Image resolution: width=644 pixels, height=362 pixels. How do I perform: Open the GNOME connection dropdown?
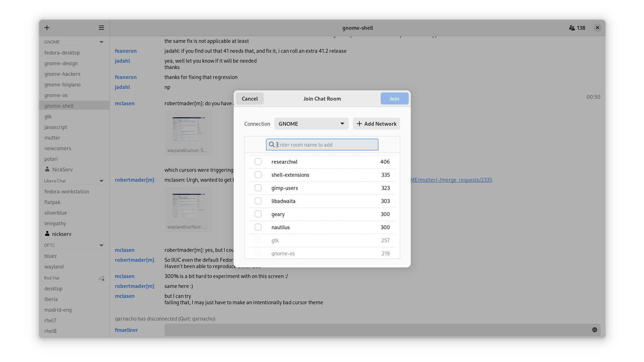click(x=311, y=124)
